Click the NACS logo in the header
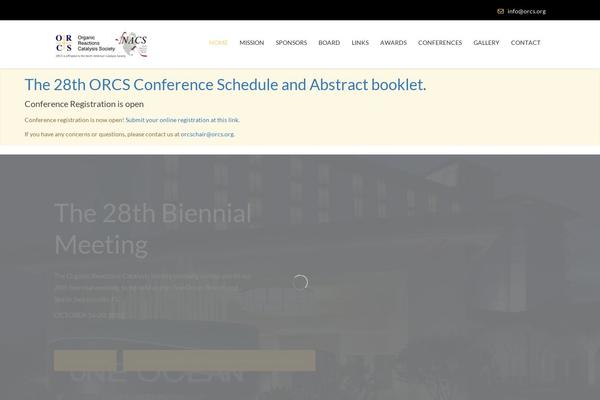This screenshot has width=600, height=400. point(132,44)
